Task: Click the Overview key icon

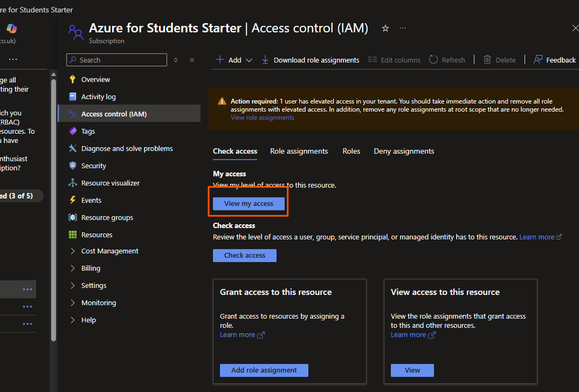Action: pyautogui.click(x=73, y=79)
